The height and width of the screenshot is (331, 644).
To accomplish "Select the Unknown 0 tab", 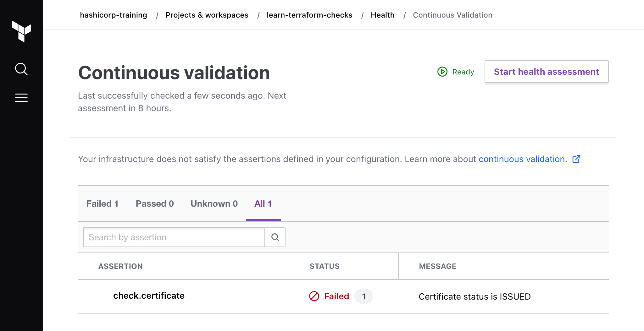I will tap(214, 203).
